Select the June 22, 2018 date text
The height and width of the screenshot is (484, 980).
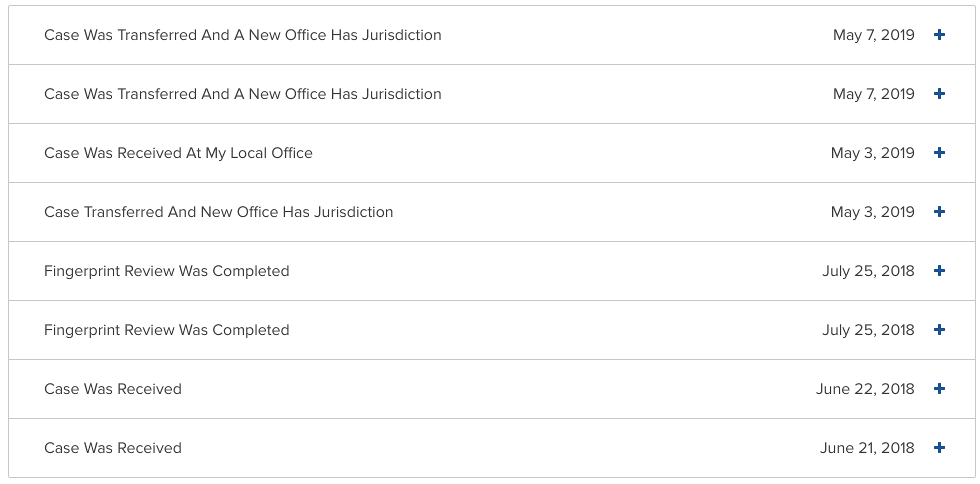(865, 389)
